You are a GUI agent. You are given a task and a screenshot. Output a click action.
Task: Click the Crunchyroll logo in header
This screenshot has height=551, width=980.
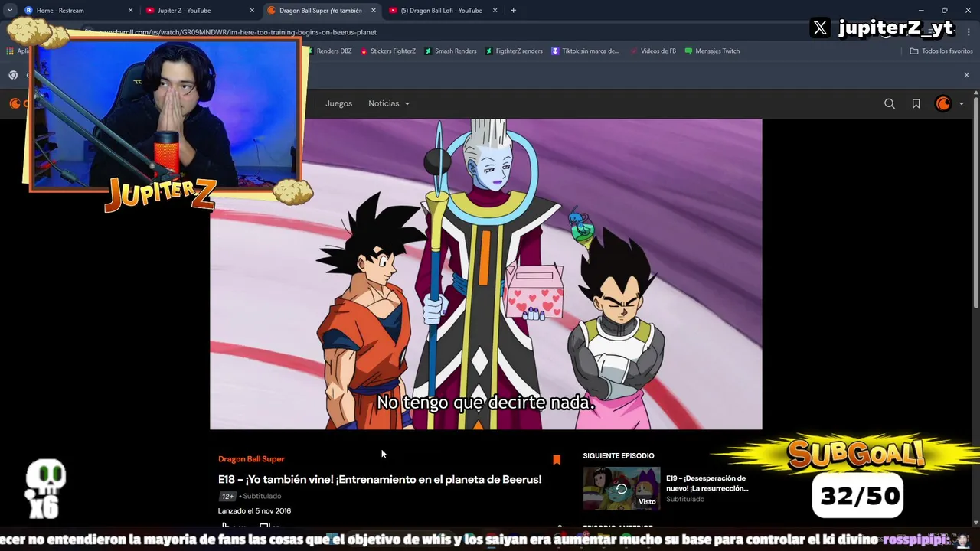15,103
